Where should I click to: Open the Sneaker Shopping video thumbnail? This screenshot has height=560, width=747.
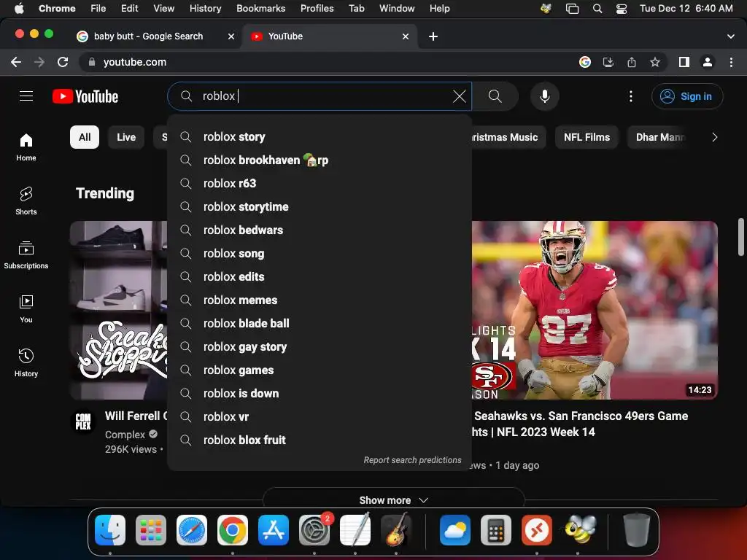click(x=119, y=310)
